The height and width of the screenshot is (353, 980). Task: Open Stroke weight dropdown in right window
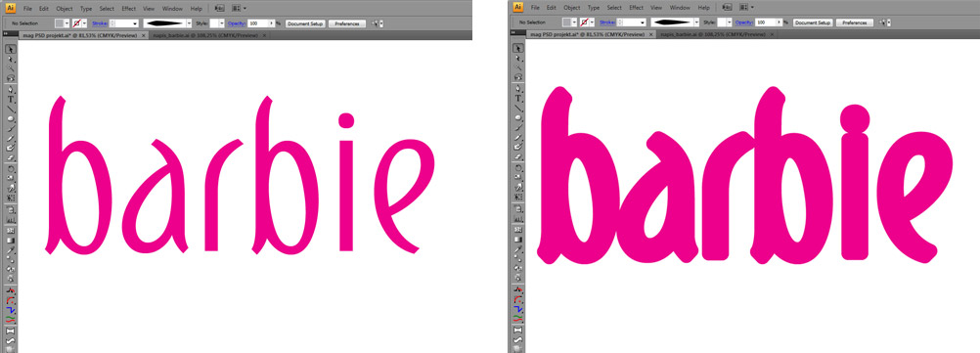643,23
